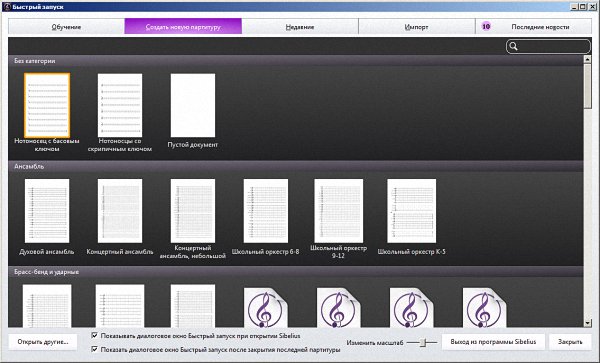
Task: Click the Открыть другие... button
Action: tap(43, 342)
